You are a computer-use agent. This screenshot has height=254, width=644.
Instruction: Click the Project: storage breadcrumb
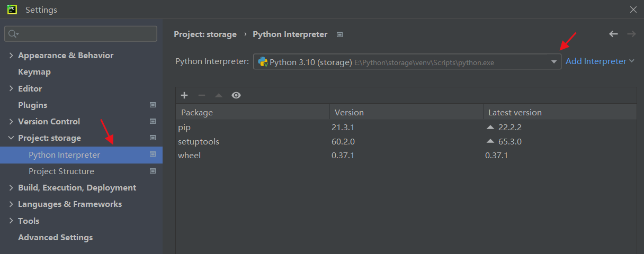click(x=205, y=34)
